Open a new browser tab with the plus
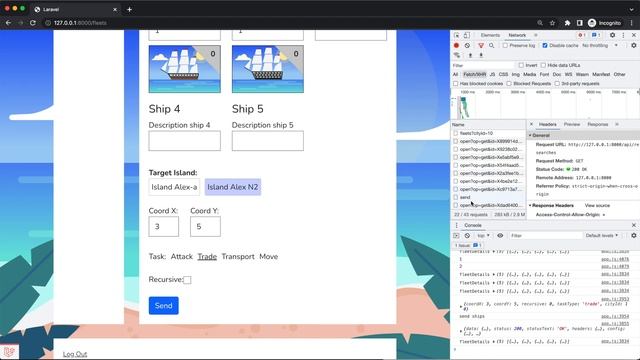This screenshot has width=640, height=360. tap(129, 9)
